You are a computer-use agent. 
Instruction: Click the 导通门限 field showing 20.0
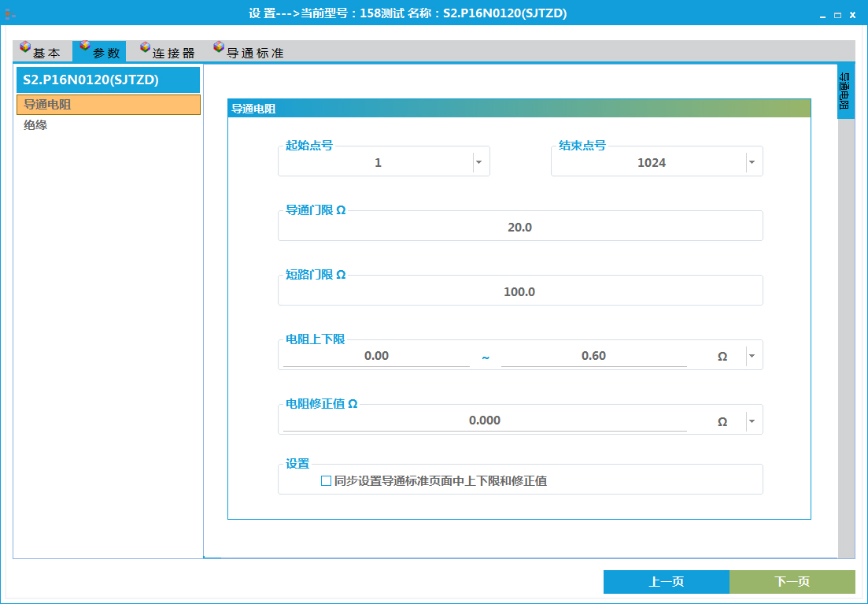point(519,226)
